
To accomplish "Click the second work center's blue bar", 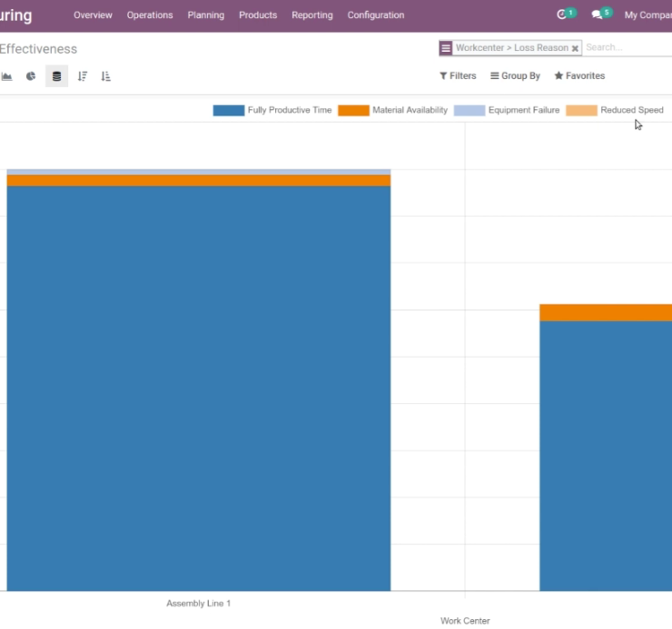I will [606, 456].
